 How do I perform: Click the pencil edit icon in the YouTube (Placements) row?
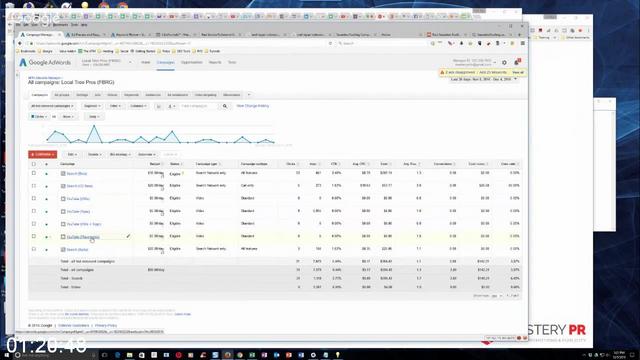[x=128, y=236]
